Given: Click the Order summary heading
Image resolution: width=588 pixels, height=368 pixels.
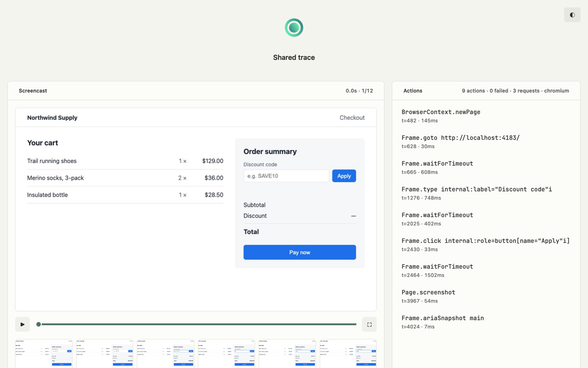Looking at the screenshot, I should [270, 151].
